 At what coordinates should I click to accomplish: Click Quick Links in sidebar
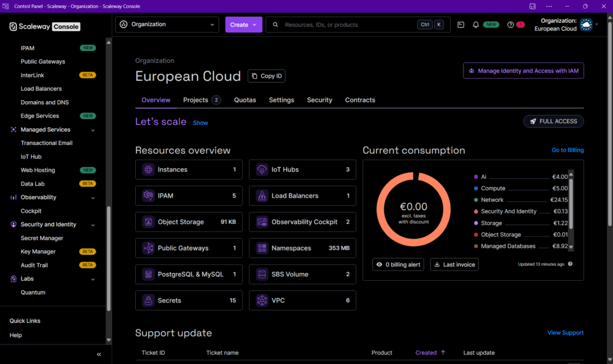click(25, 321)
